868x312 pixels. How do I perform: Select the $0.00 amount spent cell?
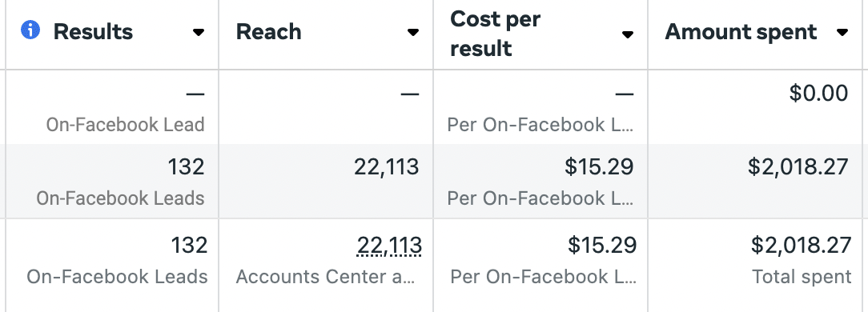[x=818, y=93]
